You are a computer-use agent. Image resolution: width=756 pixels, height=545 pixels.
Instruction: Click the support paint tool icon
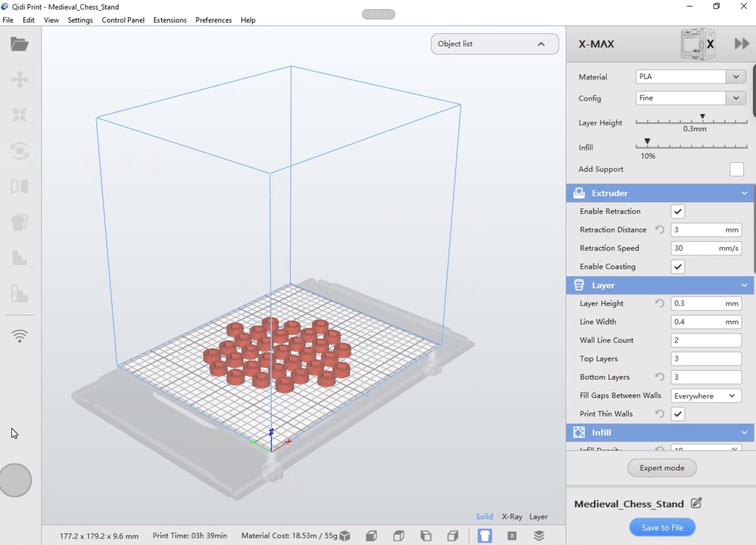point(19,222)
